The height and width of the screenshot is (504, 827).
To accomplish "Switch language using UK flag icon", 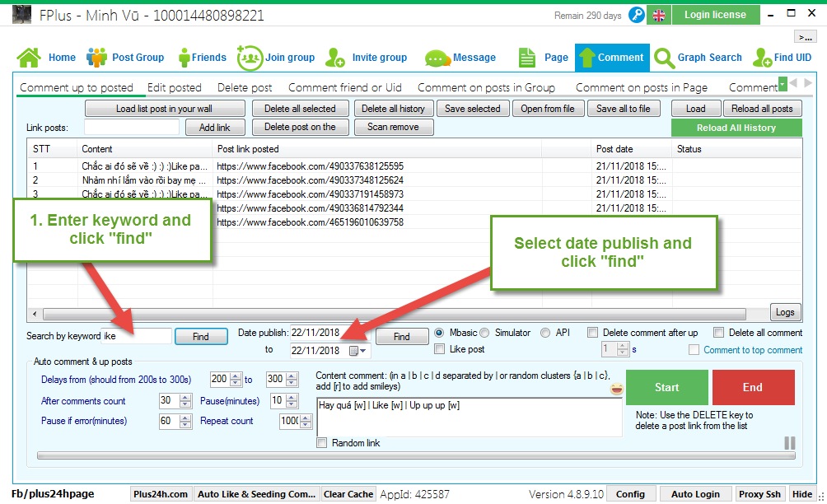I will coord(659,16).
